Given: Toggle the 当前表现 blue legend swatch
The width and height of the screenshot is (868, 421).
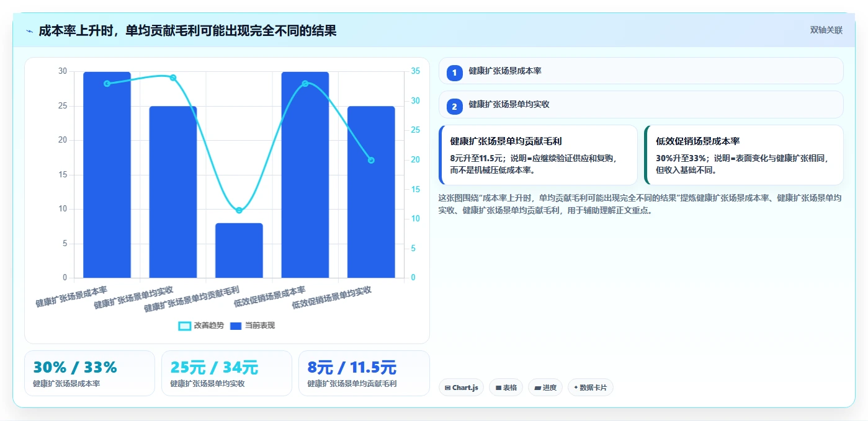Looking at the screenshot, I should click(236, 326).
